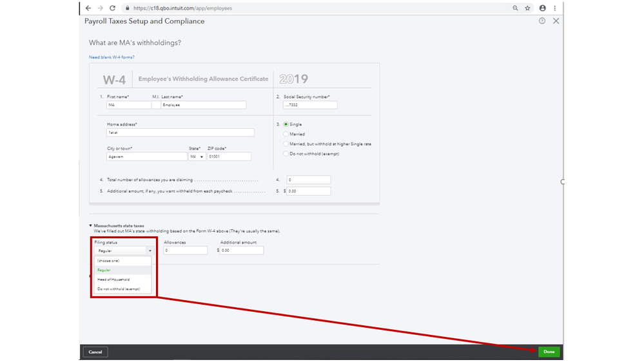Image resolution: width=644 pixels, height=362 pixels.
Task: Open the Filing status dropdown
Action: click(124, 251)
